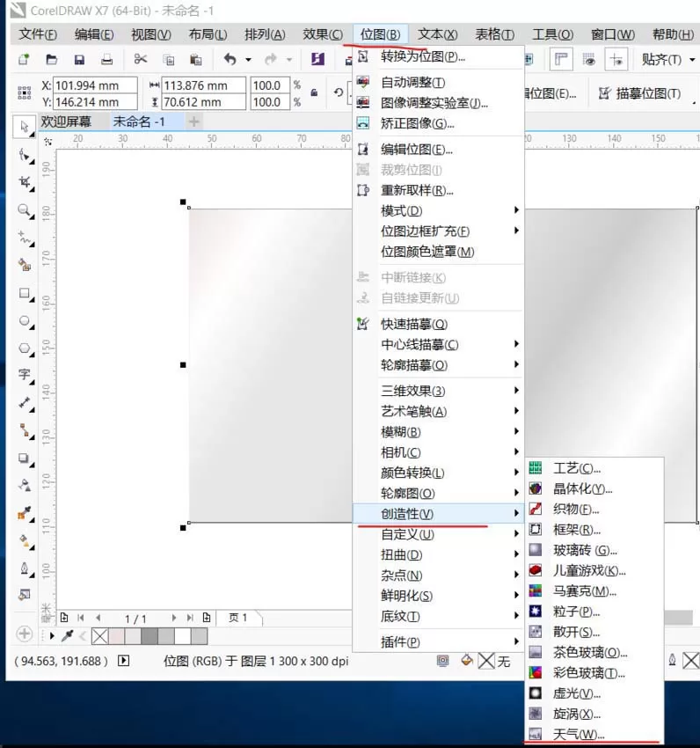Click the 描摹位图(T) button
The image size is (700, 748).
(x=640, y=93)
